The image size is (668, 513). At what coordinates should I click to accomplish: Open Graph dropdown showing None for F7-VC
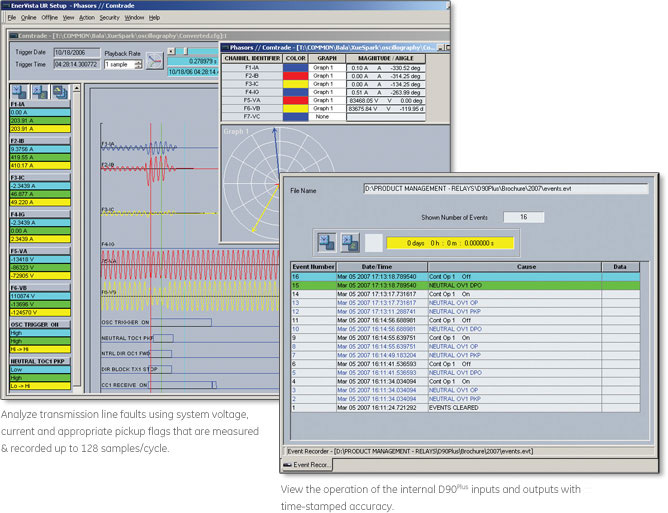click(326, 116)
